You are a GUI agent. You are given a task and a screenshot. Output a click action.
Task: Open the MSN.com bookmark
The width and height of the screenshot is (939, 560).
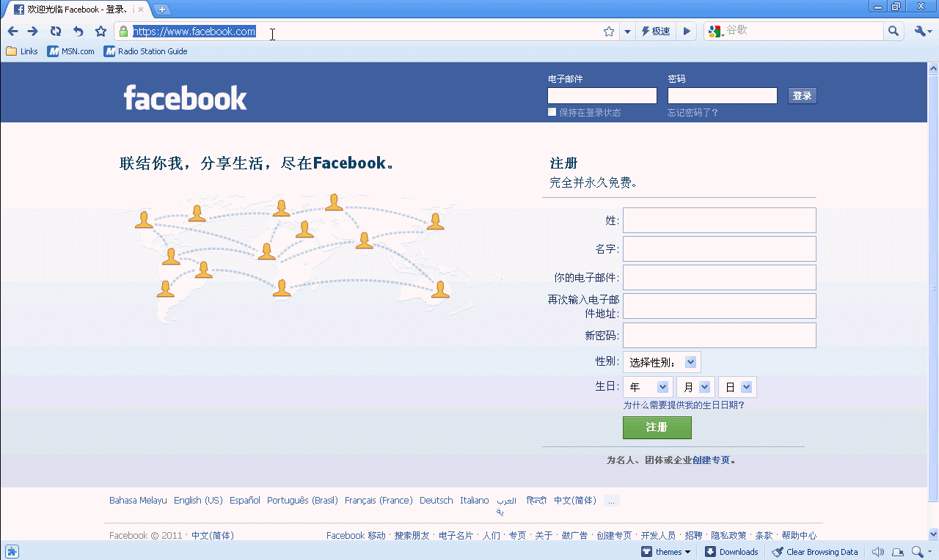click(71, 51)
